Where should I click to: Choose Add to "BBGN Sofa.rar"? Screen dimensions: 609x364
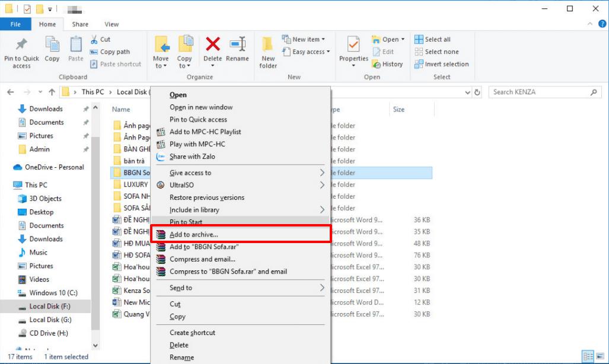point(240,247)
